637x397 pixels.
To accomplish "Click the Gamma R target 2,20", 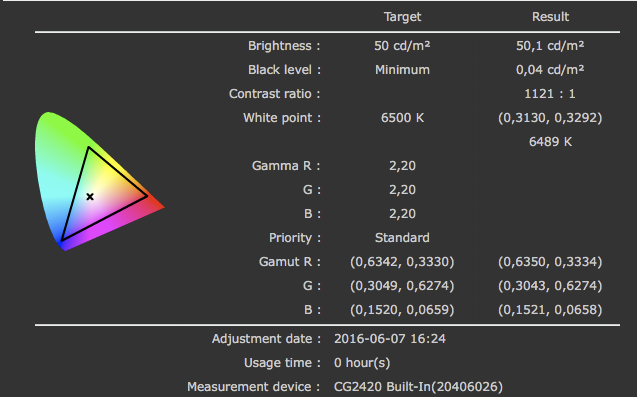I will click(402, 165).
